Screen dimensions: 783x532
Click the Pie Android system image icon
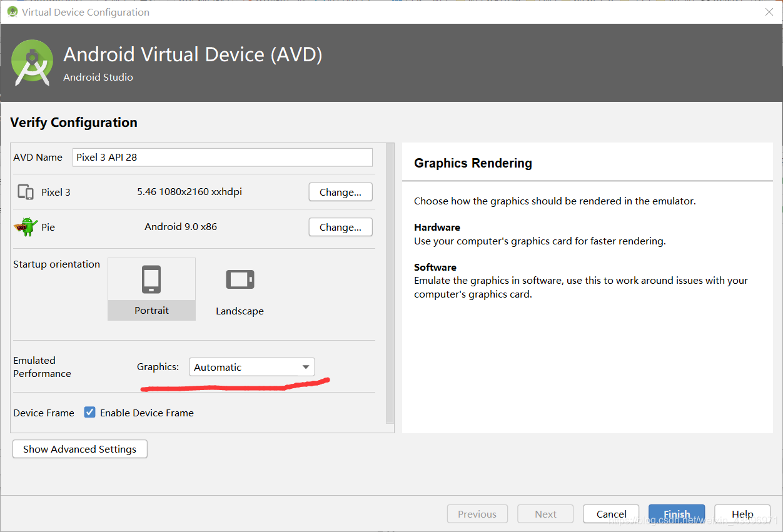point(26,226)
